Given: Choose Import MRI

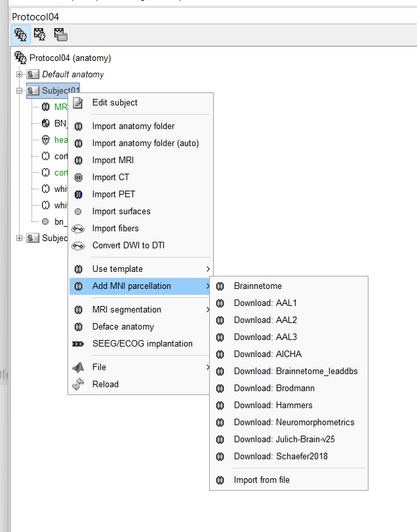Looking at the screenshot, I should 140,160.
